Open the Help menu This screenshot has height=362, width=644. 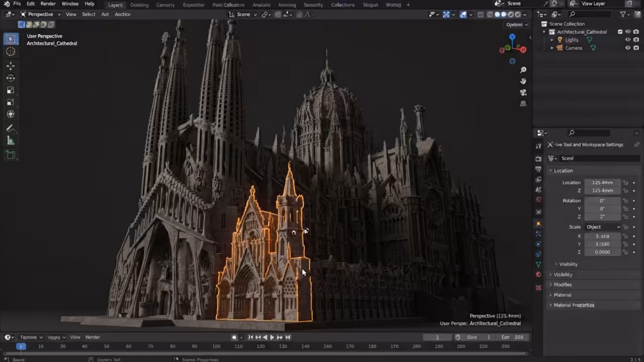pyautogui.click(x=90, y=4)
